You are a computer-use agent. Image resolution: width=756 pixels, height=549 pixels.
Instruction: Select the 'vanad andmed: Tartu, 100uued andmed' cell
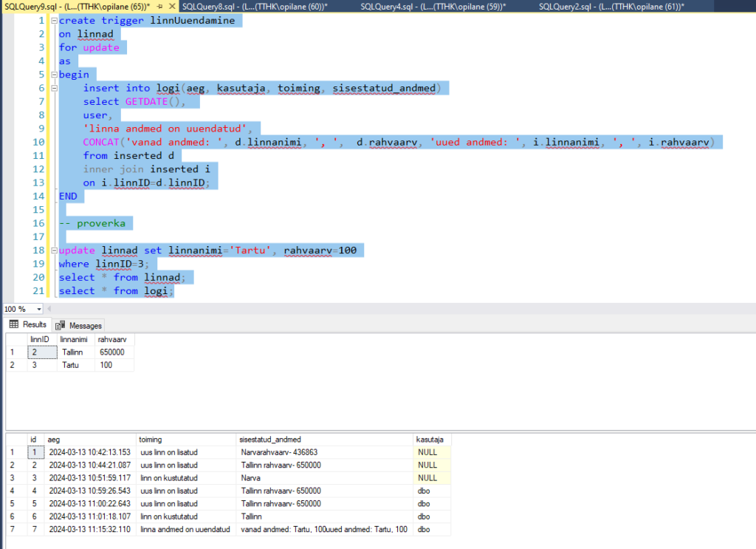coord(325,530)
